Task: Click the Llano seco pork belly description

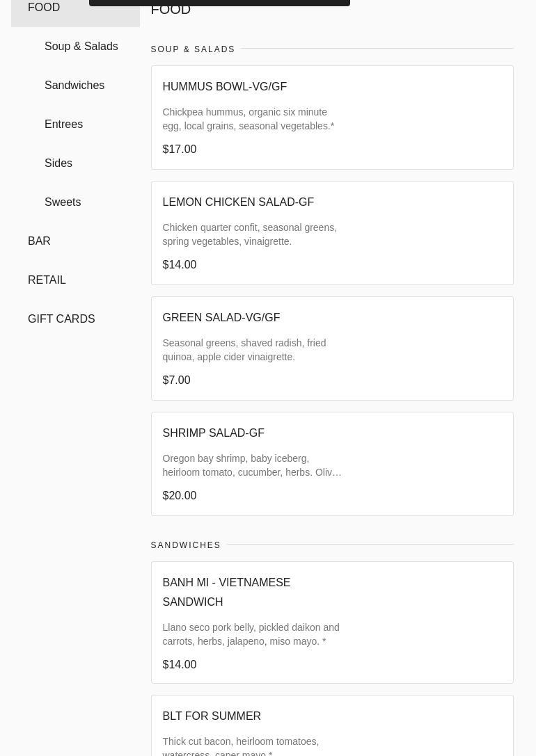Action: click(251, 634)
